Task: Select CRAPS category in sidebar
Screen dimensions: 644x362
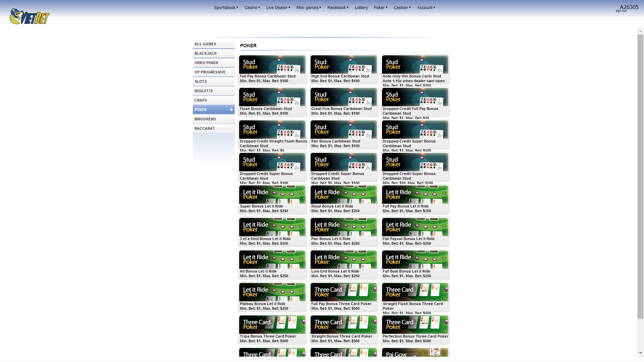Action: click(x=214, y=100)
